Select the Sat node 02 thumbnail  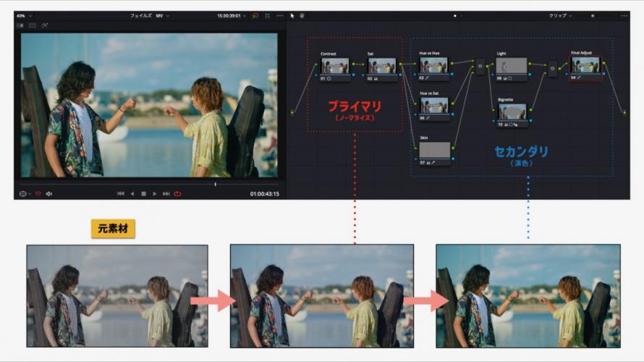coord(382,66)
